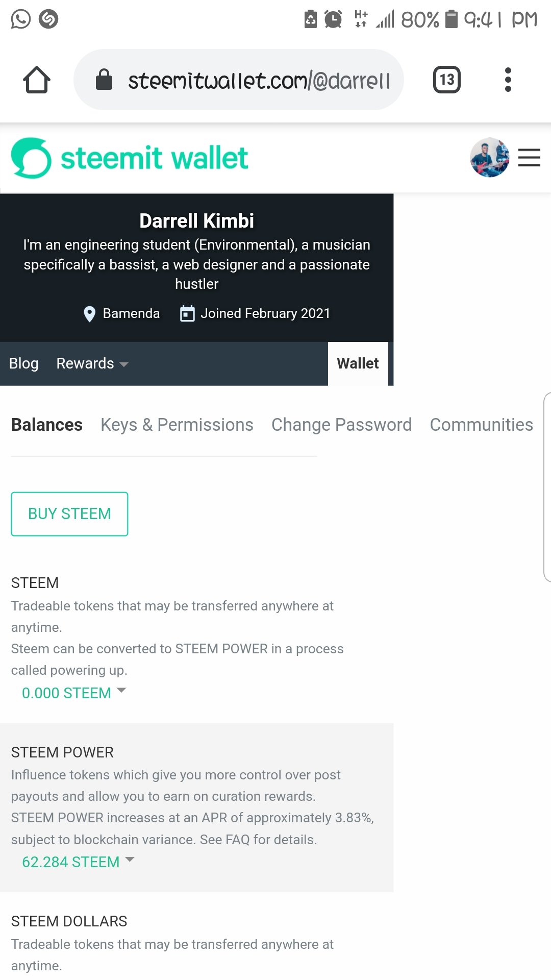
Task: Expand the Rewards dropdown
Action: point(92,363)
